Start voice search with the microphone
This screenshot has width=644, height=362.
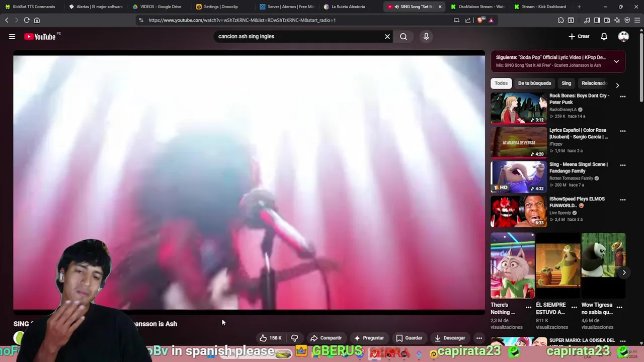[x=426, y=36]
